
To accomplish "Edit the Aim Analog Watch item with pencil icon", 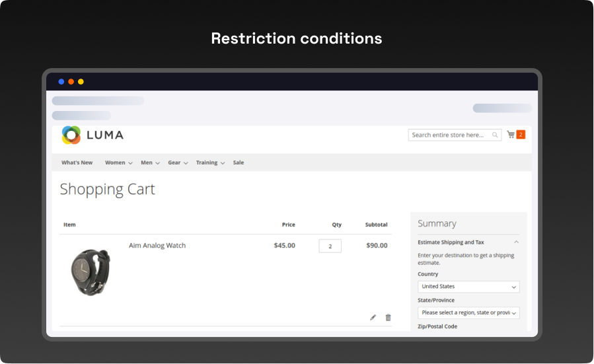I will [373, 318].
